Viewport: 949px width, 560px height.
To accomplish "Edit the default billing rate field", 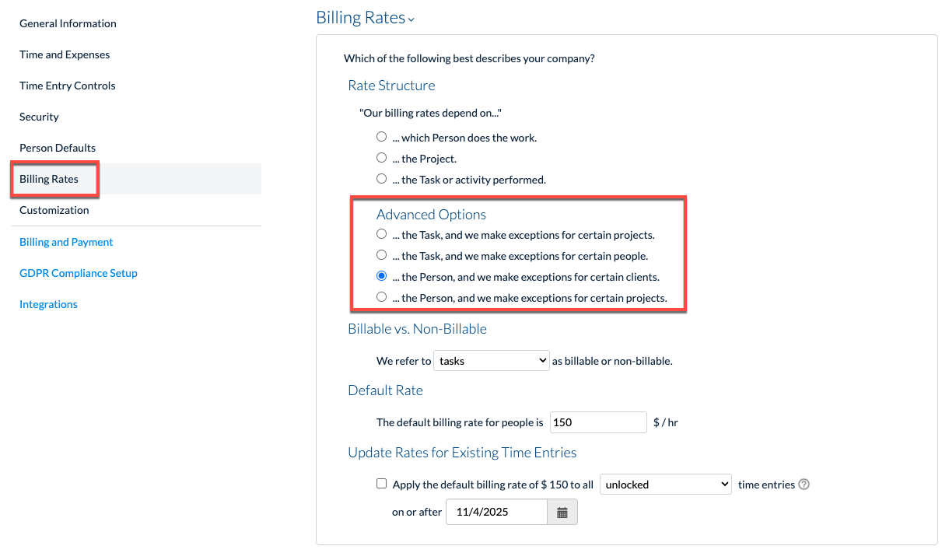I will [598, 422].
